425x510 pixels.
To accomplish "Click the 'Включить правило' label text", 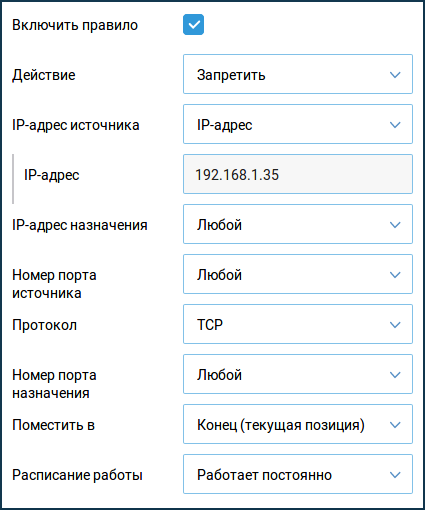I will pos(75,25).
